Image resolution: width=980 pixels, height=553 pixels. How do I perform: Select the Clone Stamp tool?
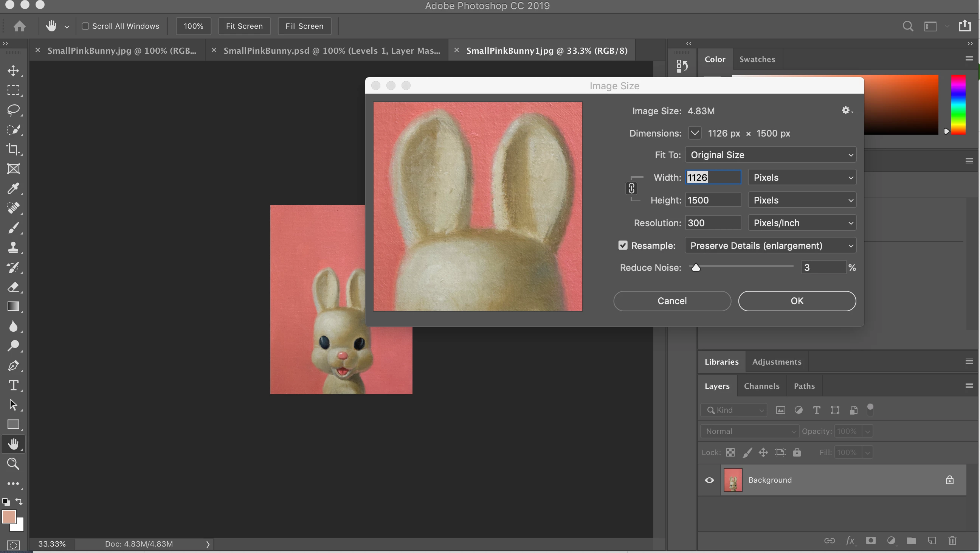pyautogui.click(x=14, y=247)
